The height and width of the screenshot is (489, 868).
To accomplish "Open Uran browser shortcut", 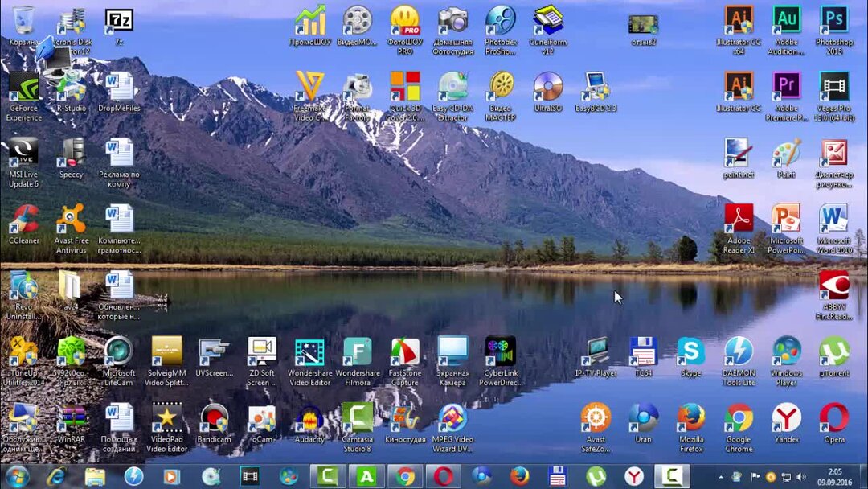I will (643, 423).
